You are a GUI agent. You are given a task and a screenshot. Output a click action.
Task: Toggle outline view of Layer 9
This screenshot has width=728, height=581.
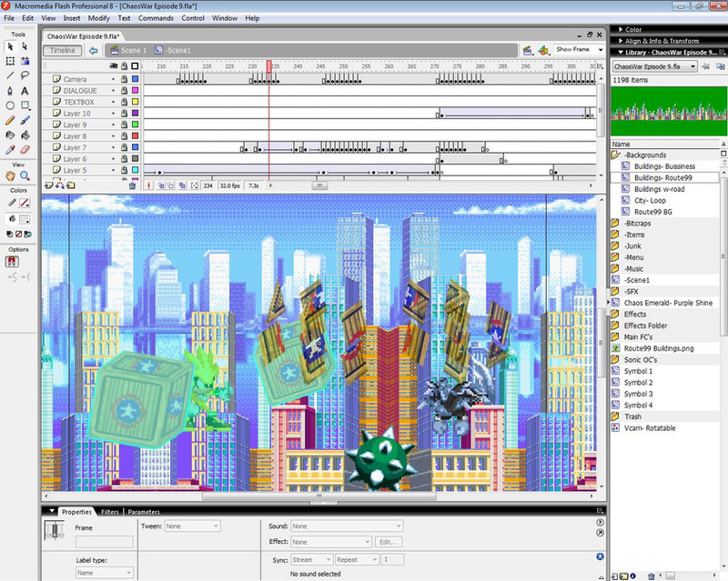[135, 125]
